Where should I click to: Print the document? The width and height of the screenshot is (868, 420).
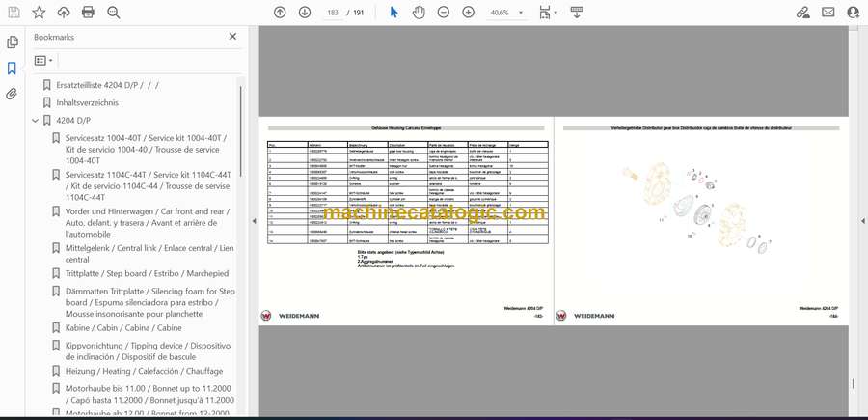click(x=88, y=13)
